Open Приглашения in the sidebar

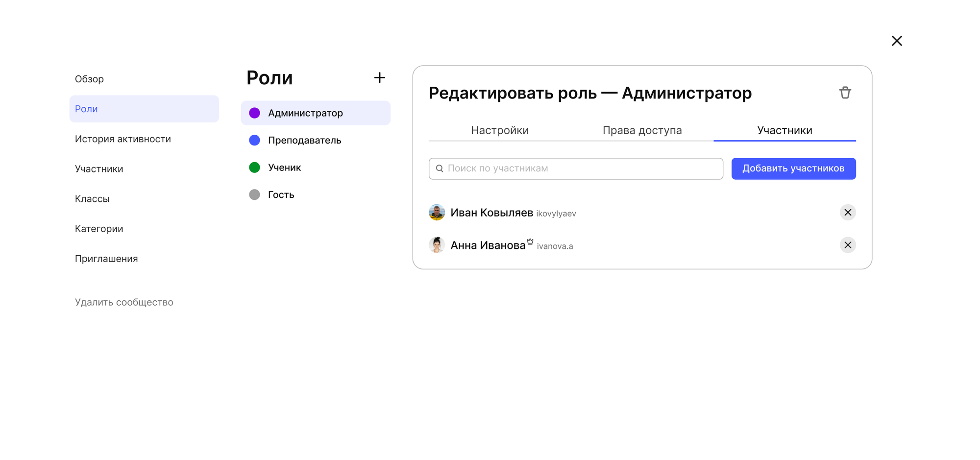(144, 258)
